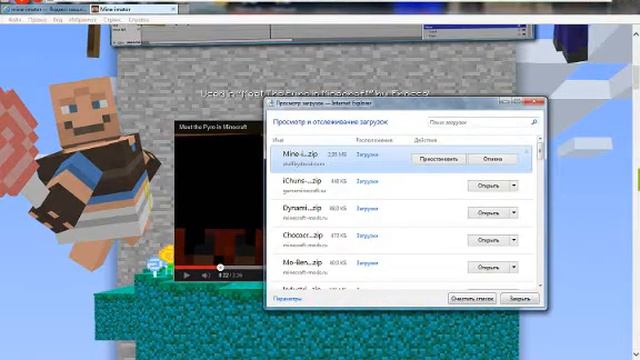Sort downloads by the Расположение column header
Image resolution: width=640 pixels, height=360 pixels.
(374, 140)
